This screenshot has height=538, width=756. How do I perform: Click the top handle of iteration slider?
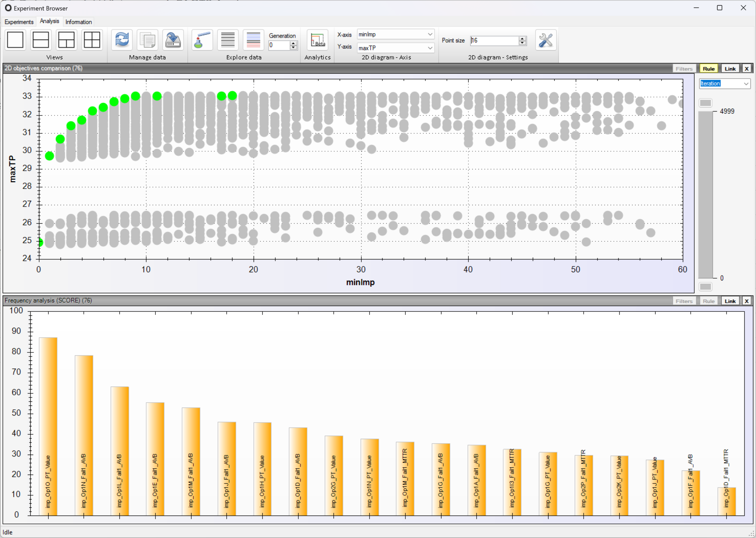pyautogui.click(x=705, y=103)
